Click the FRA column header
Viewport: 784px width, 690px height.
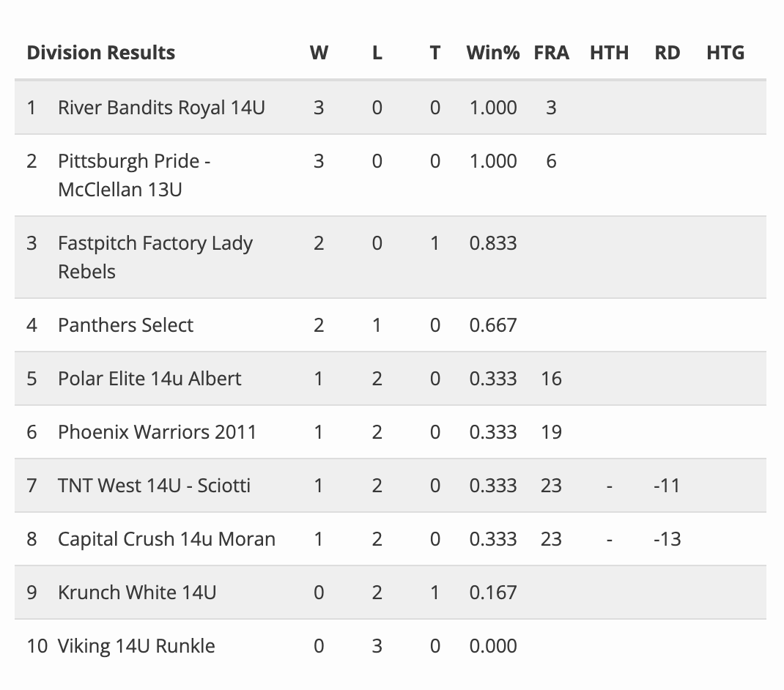(552, 53)
